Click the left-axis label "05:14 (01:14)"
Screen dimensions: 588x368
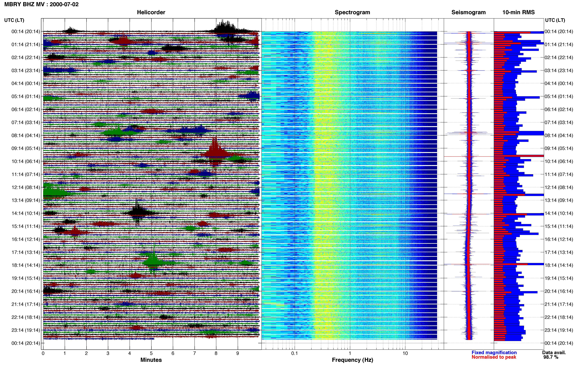[26, 96]
